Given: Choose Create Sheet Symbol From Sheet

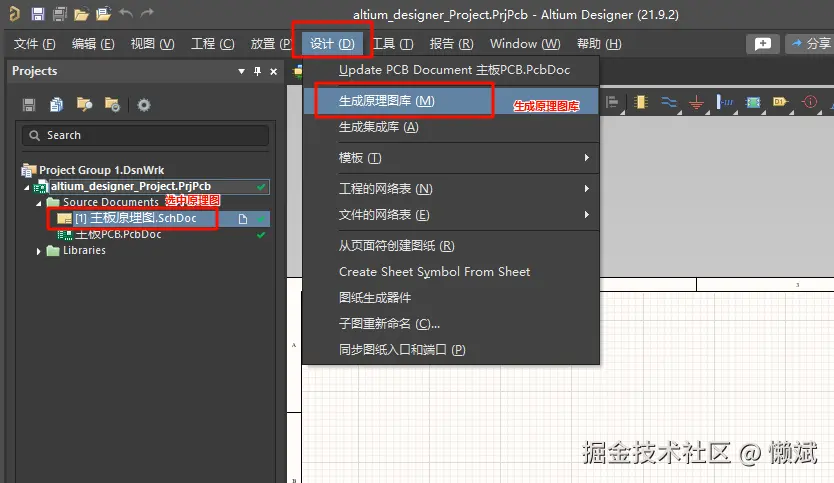Looking at the screenshot, I should coord(451,272).
